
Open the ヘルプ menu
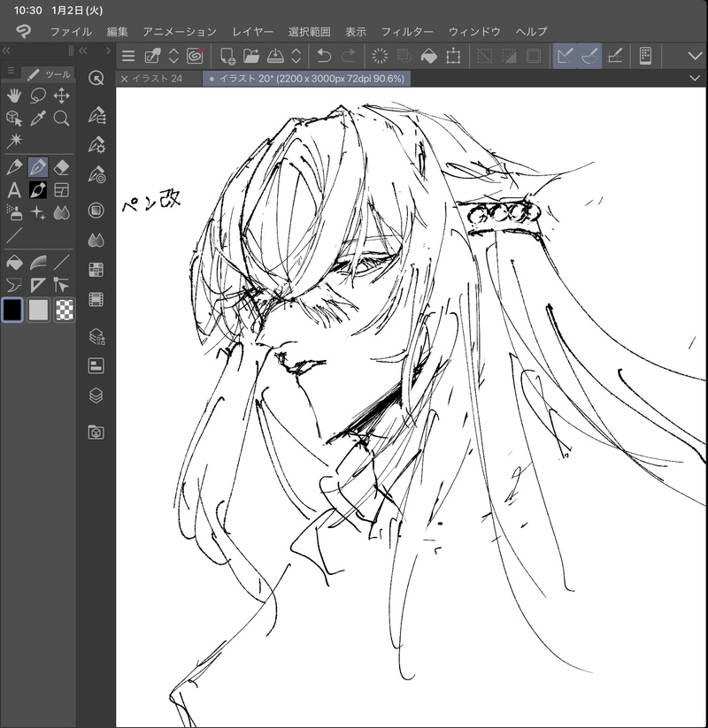click(532, 32)
